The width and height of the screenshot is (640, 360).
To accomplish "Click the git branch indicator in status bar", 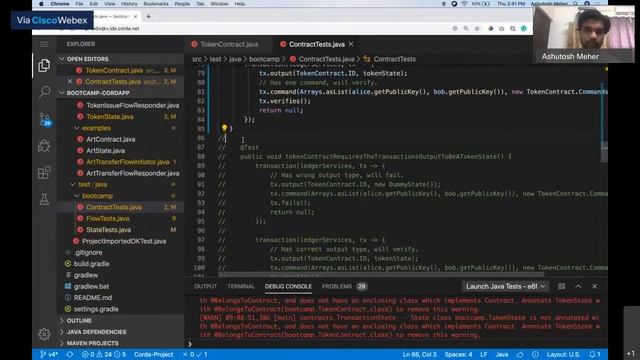I will point(49,354).
